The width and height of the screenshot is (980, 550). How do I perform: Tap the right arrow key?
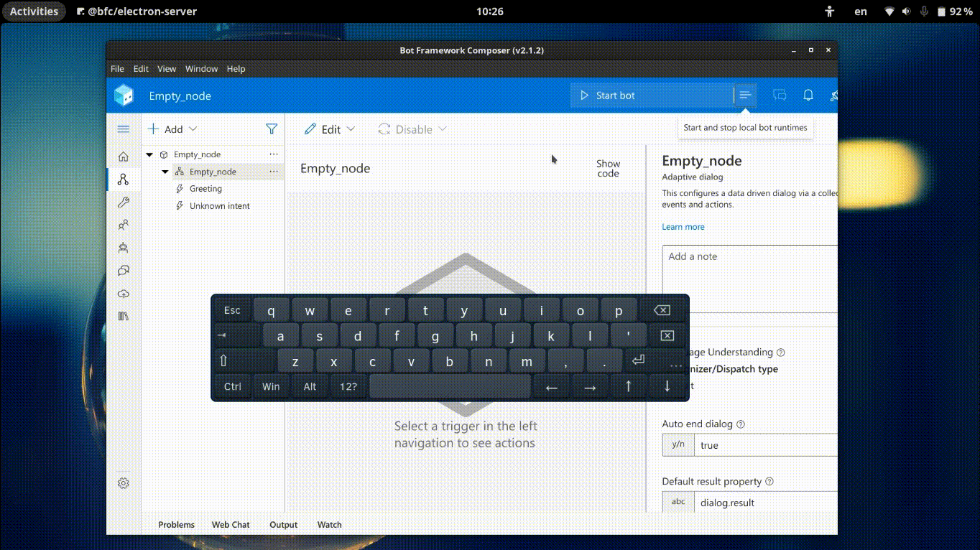point(590,386)
